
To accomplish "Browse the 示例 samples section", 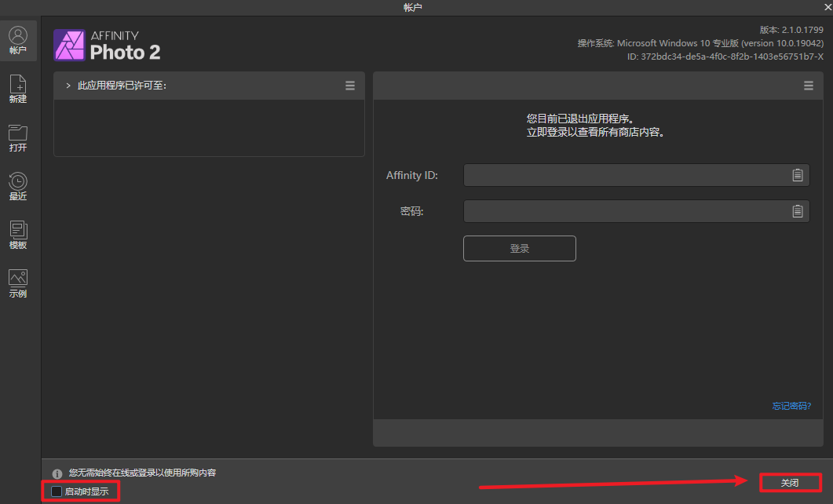I will [x=17, y=284].
